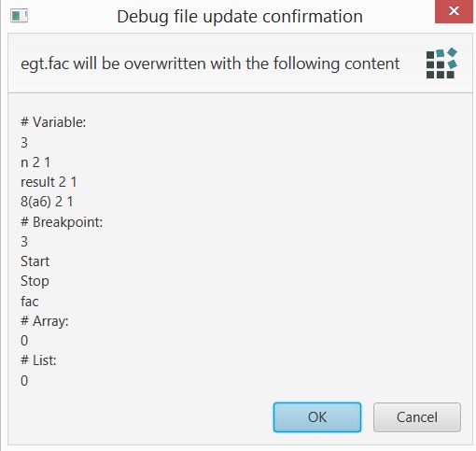This screenshot has width=476, height=451.
Task: Click the count '3' below Breakpoint heading
Action: tap(24, 242)
